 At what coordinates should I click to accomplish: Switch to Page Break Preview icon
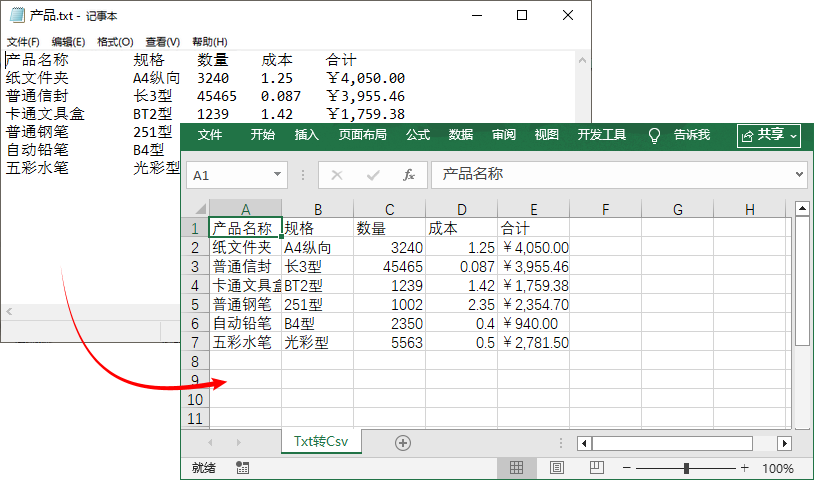click(x=596, y=468)
